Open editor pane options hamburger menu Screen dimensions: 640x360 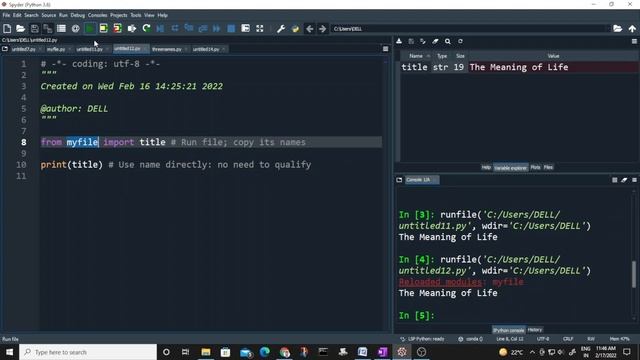tap(386, 49)
